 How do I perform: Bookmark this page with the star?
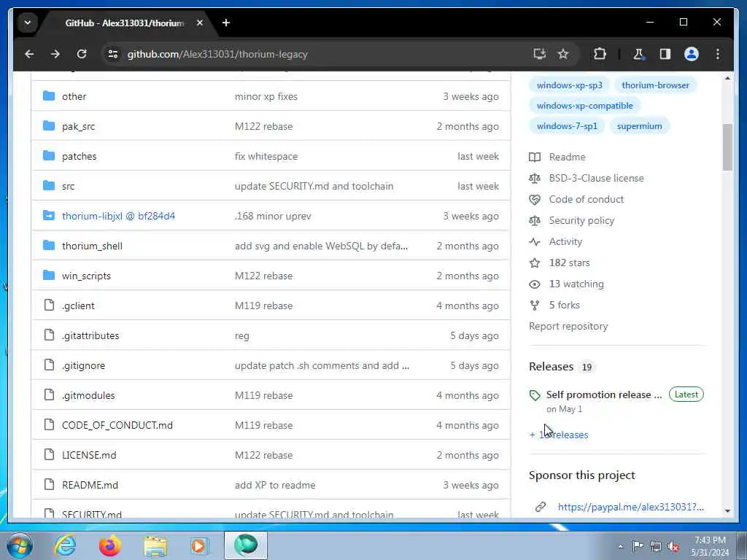(x=563, y=54)
